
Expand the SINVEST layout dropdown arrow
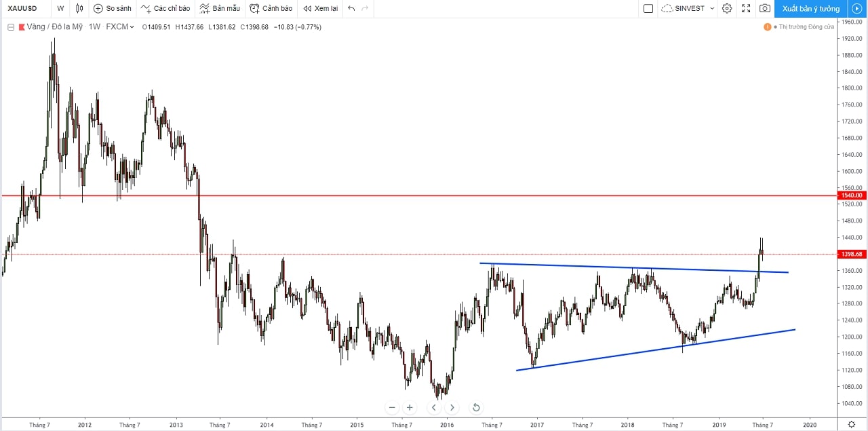(712, 9)
